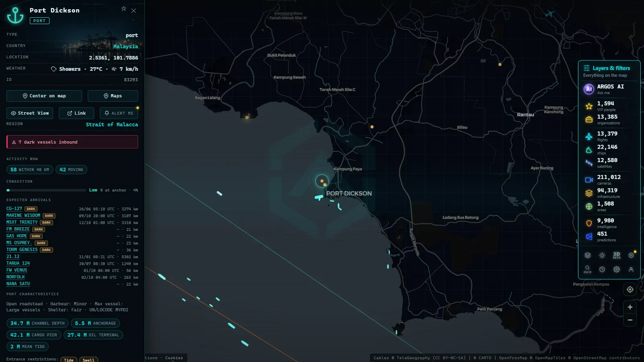Toggle flights airplane layer

(x=589, y=136)
